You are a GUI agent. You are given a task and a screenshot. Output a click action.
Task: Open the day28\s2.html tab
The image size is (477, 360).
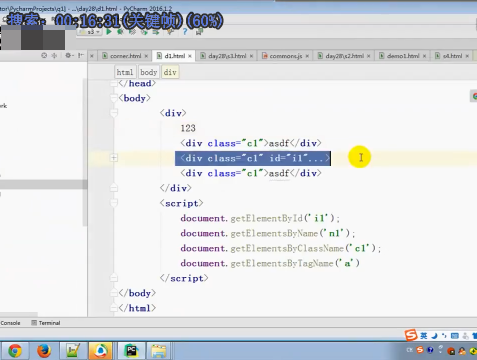344,56
